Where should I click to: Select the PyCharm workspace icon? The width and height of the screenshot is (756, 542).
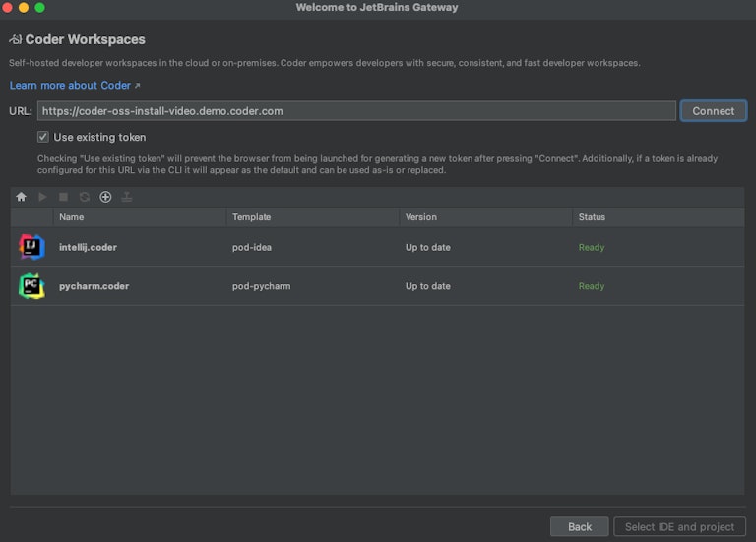(31, 286)
